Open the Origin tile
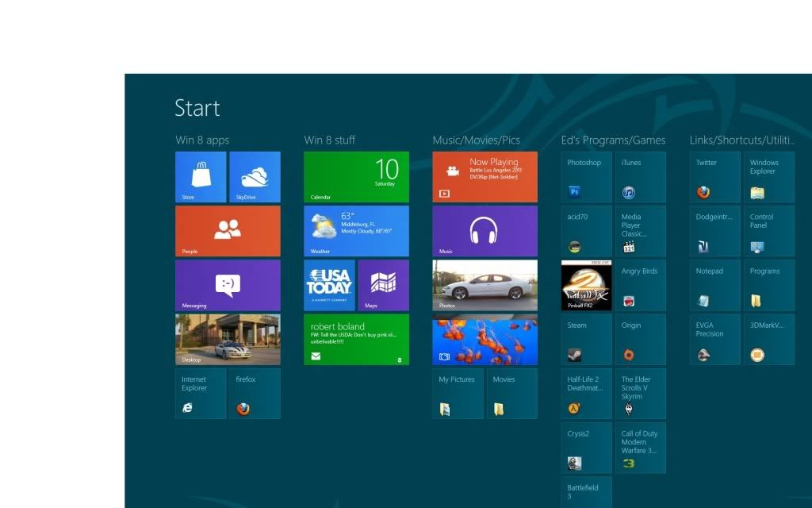 (x=641, y=340)
